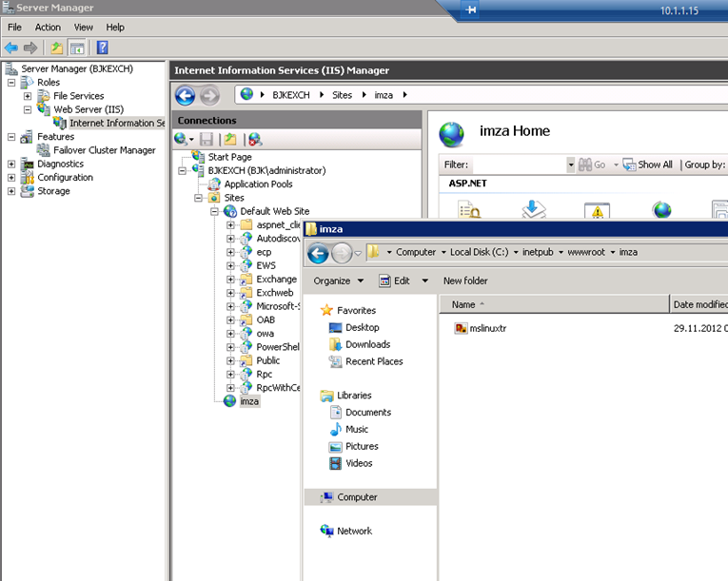The width and height of the screenshot is (728, 581).
Task: Sort by Date modified column header
Action: pyautogui.click(x=698, y=304)
